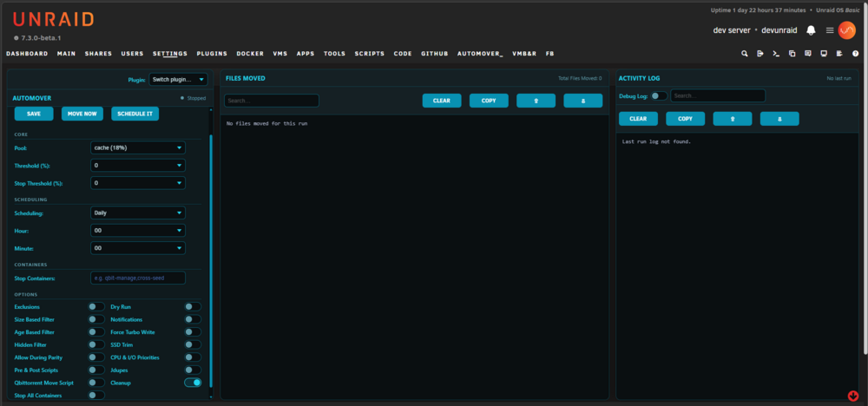Open the terminal prompt icon
This screenshot has width=868, height=406.
pyautogui.click(x=776, y=54)
